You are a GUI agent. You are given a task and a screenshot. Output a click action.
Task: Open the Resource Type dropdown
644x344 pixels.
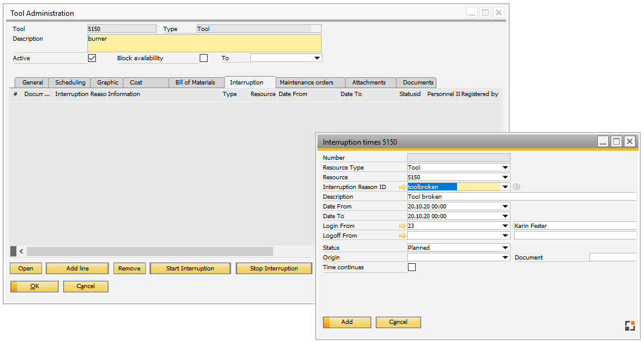point(505,168)
